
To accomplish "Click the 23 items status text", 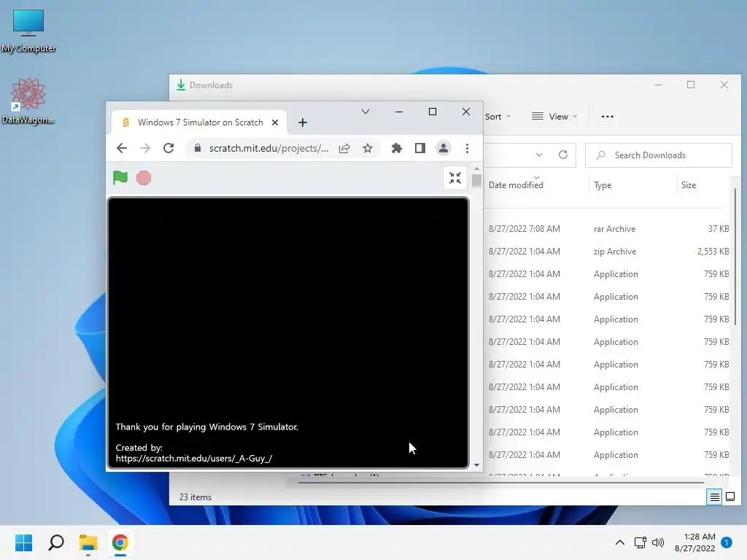I will [196, 497].
